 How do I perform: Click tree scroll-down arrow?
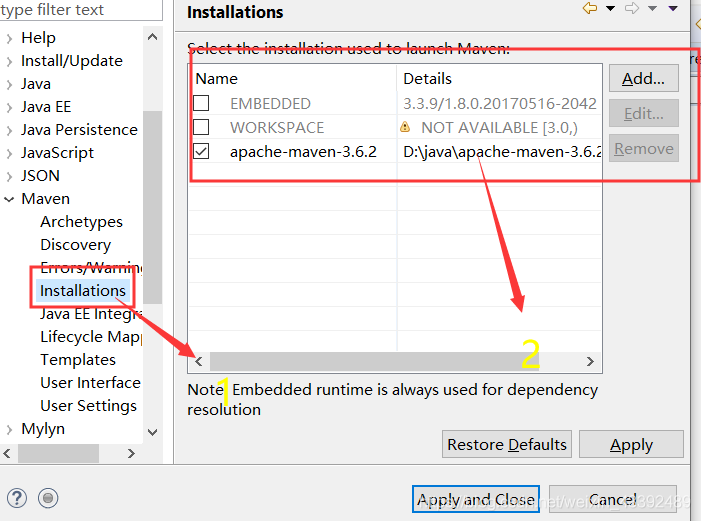[152, 432]
